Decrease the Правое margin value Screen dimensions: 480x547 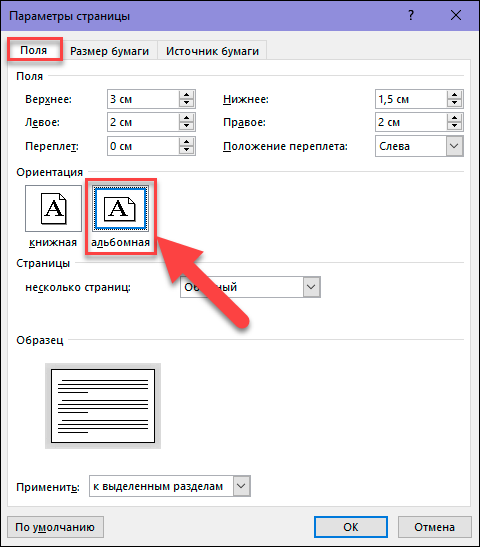[455, 126]
